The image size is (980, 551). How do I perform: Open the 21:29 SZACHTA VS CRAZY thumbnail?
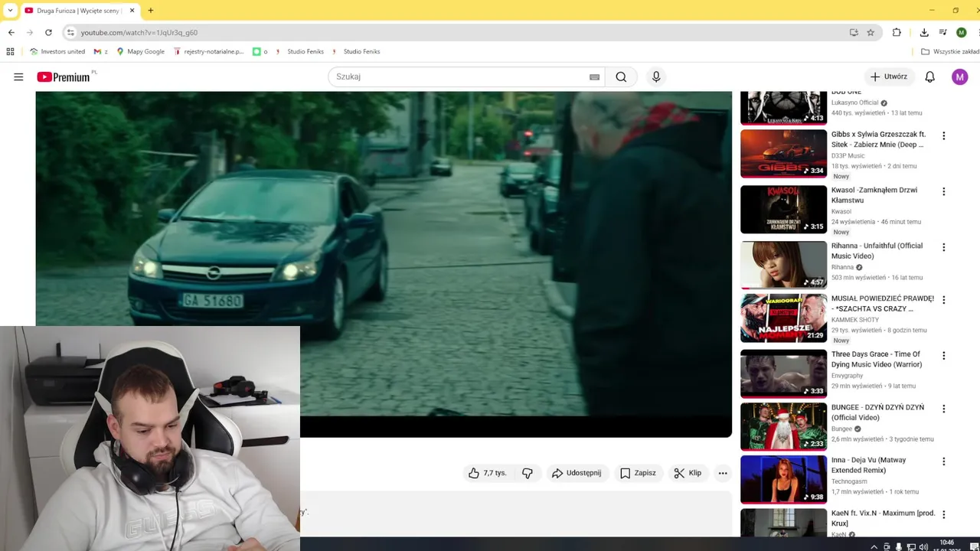point(783,318)
